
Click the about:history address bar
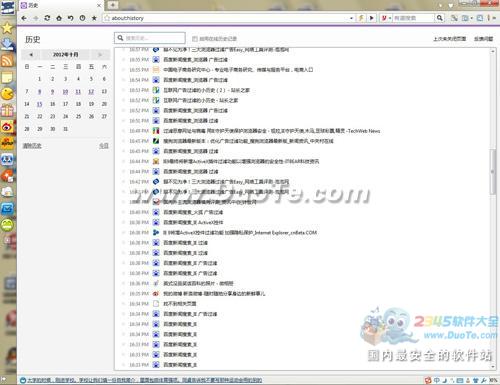pos(228,18)
